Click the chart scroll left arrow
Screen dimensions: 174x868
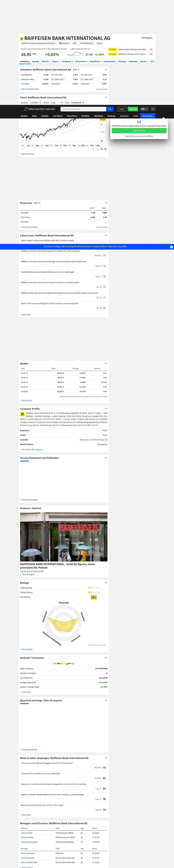(22, 149)
